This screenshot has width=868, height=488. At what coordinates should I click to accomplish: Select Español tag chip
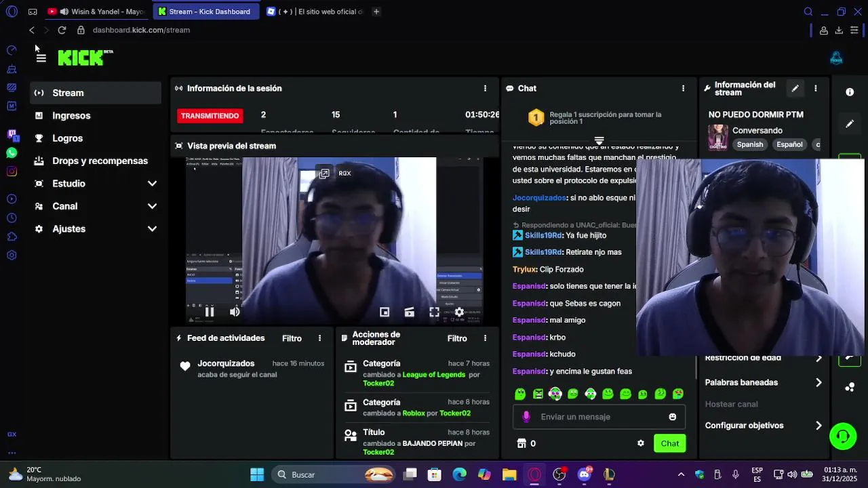pos(789,144)
